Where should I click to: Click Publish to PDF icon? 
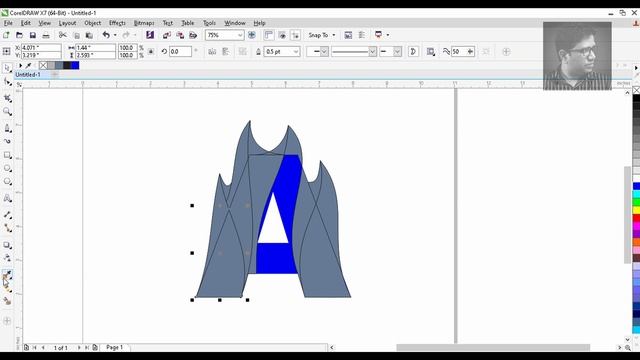pos(193,35)
